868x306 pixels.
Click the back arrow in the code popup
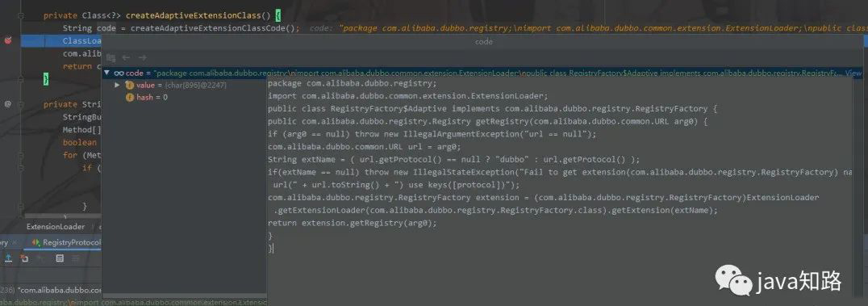(x=126, y=57)
